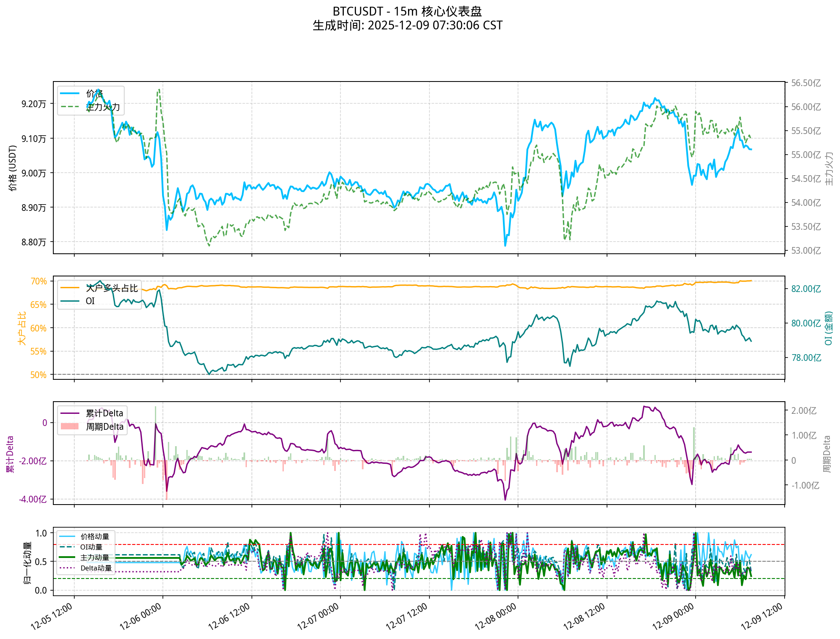
Task: Click the 82.00亿 OI axis tick label
Action: point(806,289)
